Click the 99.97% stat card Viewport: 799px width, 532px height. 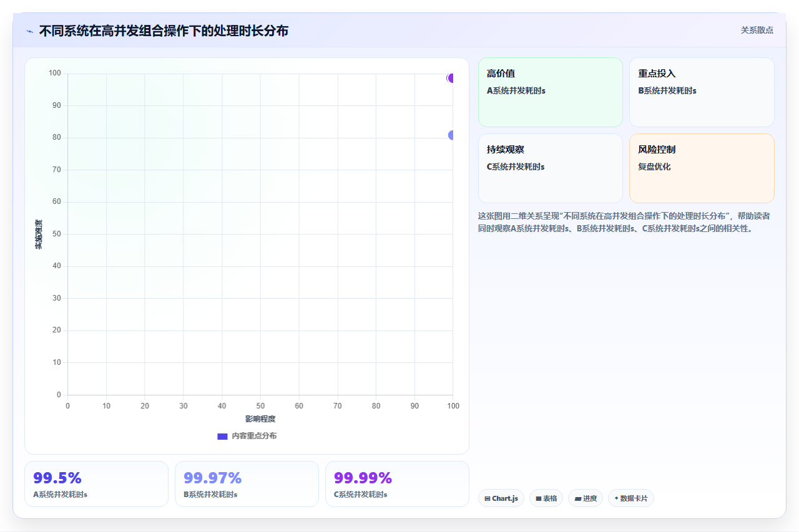point(247,484)
